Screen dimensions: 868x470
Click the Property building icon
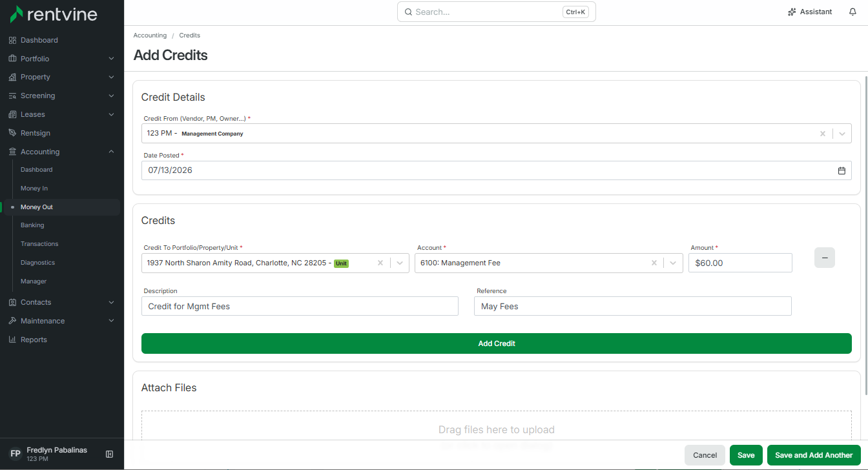tap(12, 77)
